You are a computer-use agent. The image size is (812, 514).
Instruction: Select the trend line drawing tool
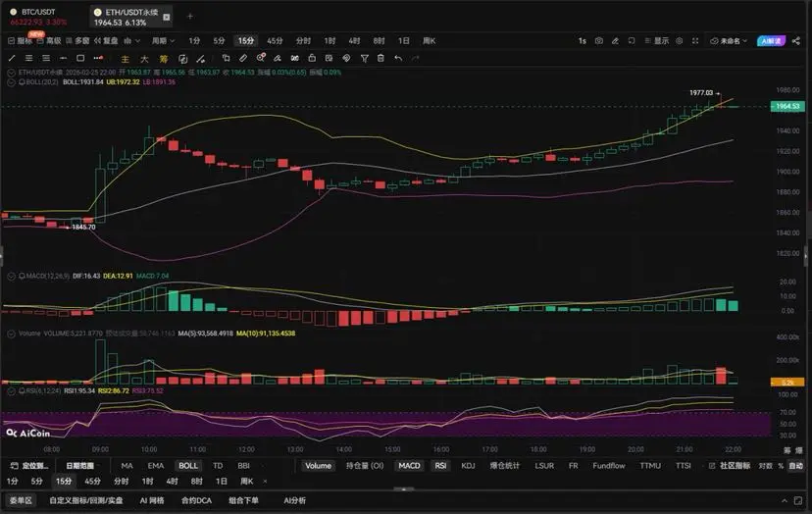12,58
